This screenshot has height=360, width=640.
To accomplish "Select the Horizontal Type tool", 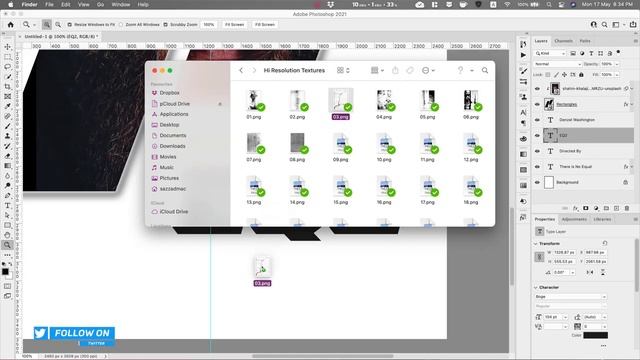I will tap(7, 205).
